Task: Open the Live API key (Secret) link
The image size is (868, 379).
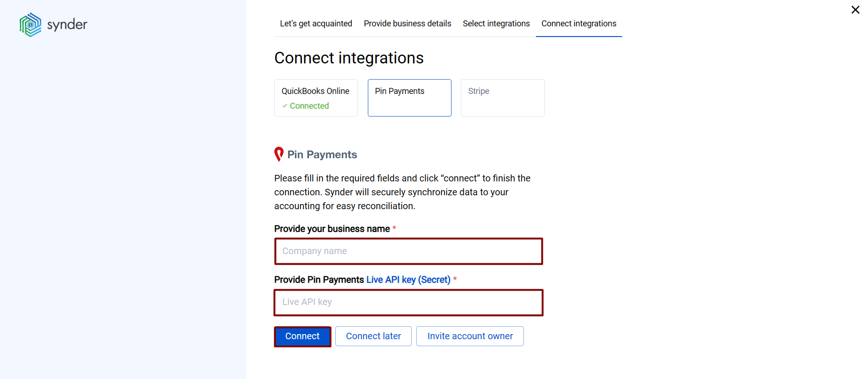Action: point(408,280)
